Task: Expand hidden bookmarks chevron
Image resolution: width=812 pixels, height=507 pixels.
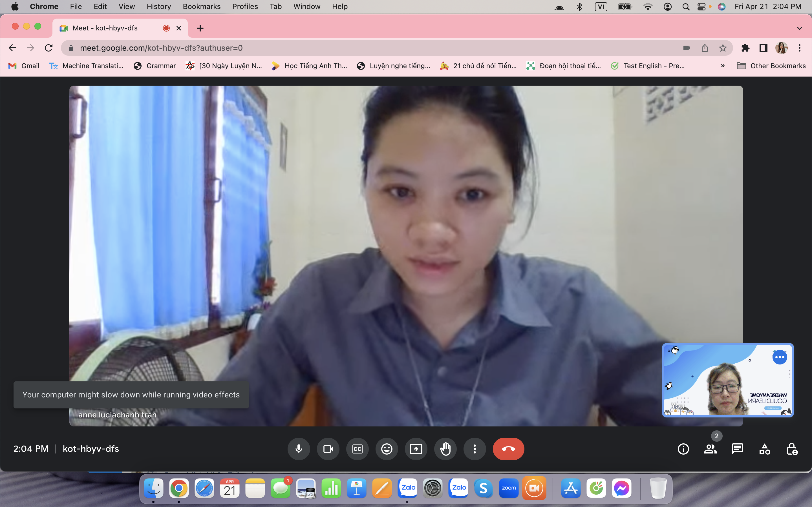Action: [x=722, y=66]
